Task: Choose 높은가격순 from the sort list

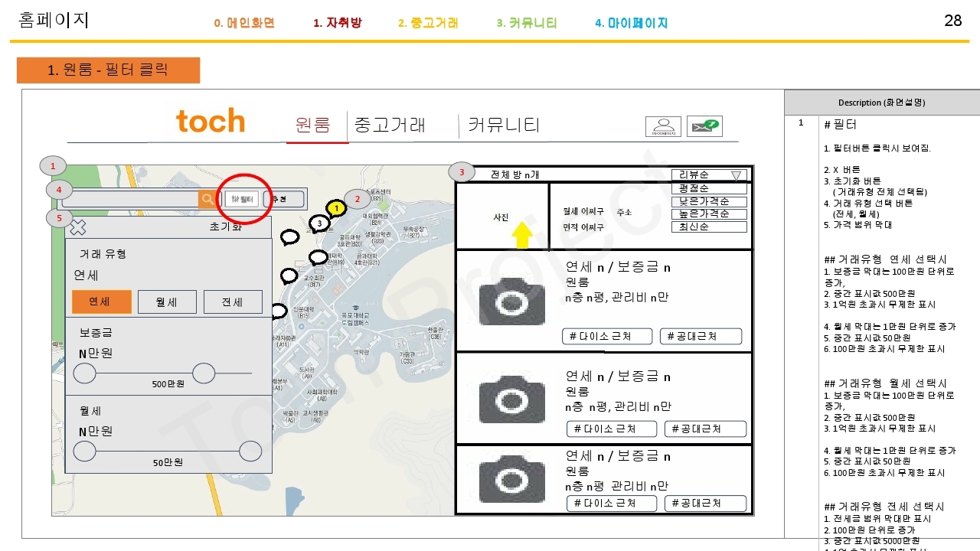Action: (x=709, y=214)
